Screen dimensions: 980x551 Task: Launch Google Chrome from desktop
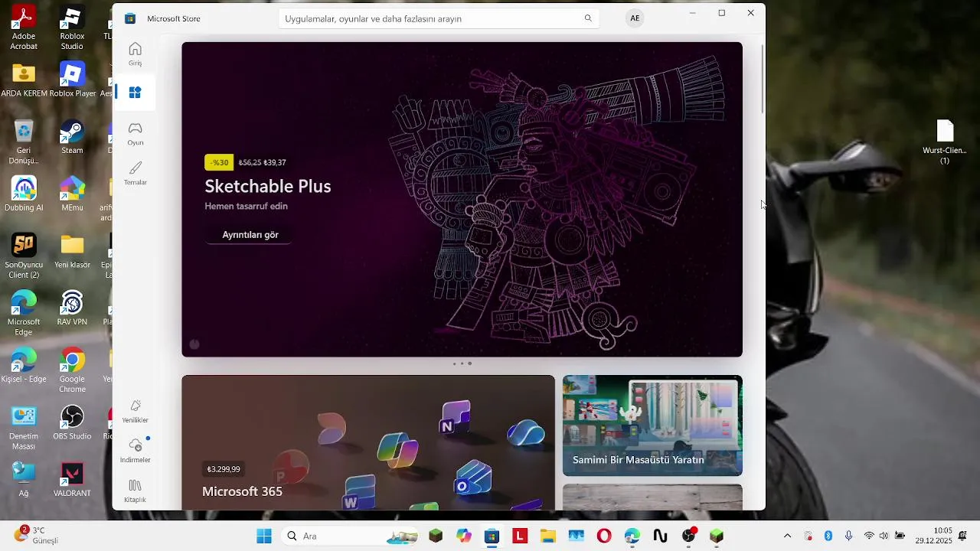pyautogui.click(x=72, y=370)
